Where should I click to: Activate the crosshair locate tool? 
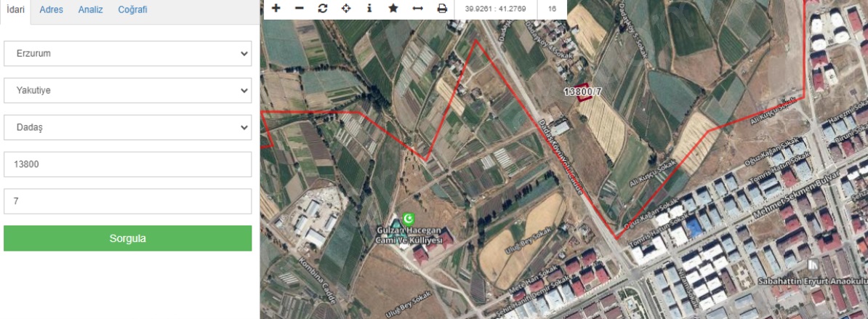pyautogui.click(x=346, y=8)
